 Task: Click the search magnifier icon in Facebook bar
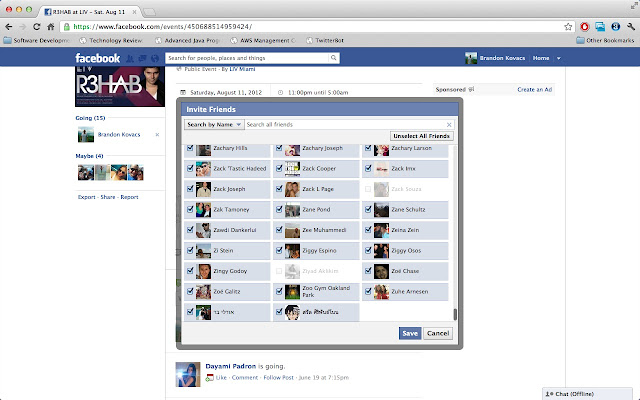[x=333, y=58]
